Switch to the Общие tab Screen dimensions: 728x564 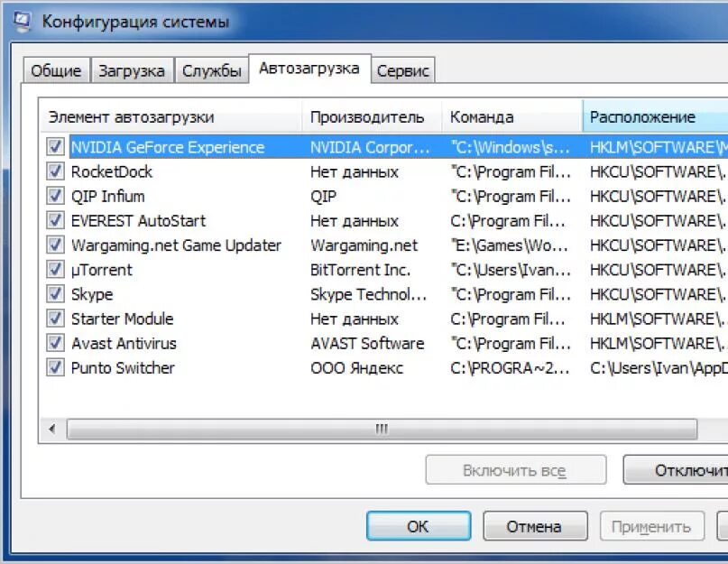coord(56,70)
